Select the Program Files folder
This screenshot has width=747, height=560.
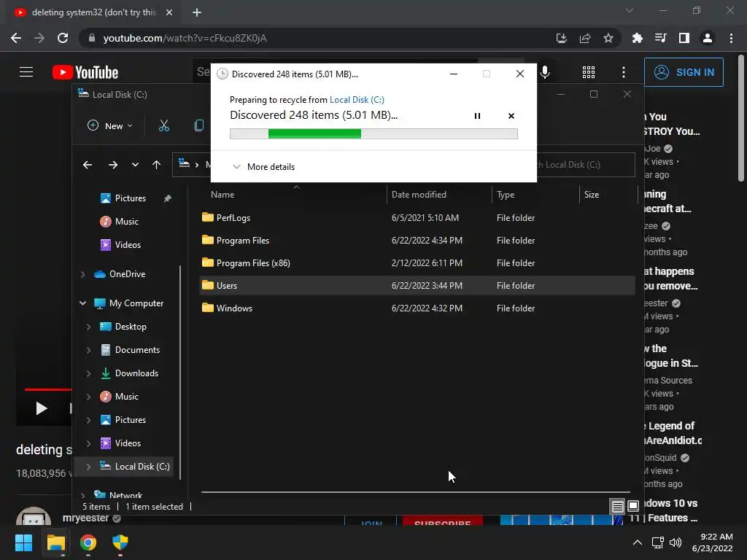417,241
